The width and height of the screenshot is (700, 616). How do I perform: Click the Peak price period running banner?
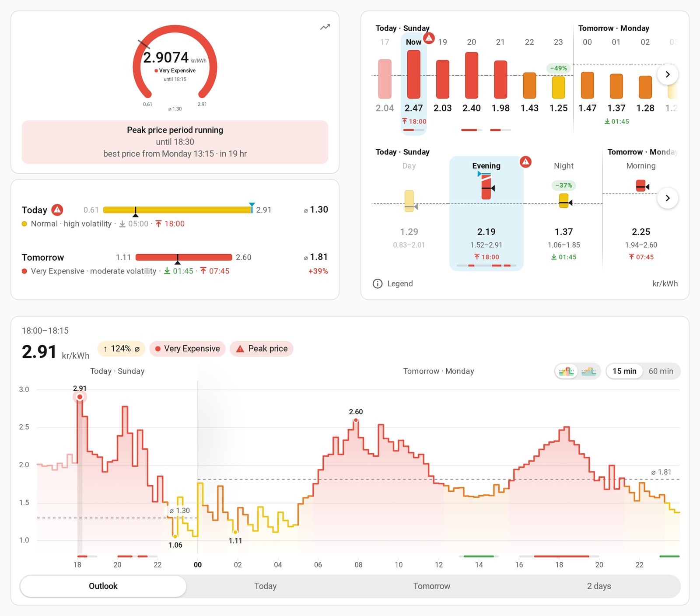[x=175, y=142]
